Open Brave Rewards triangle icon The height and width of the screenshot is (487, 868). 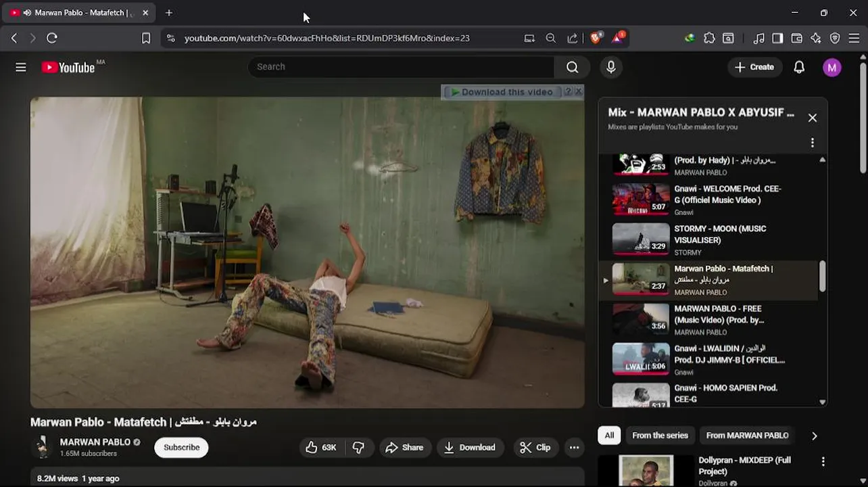(618, 38)
